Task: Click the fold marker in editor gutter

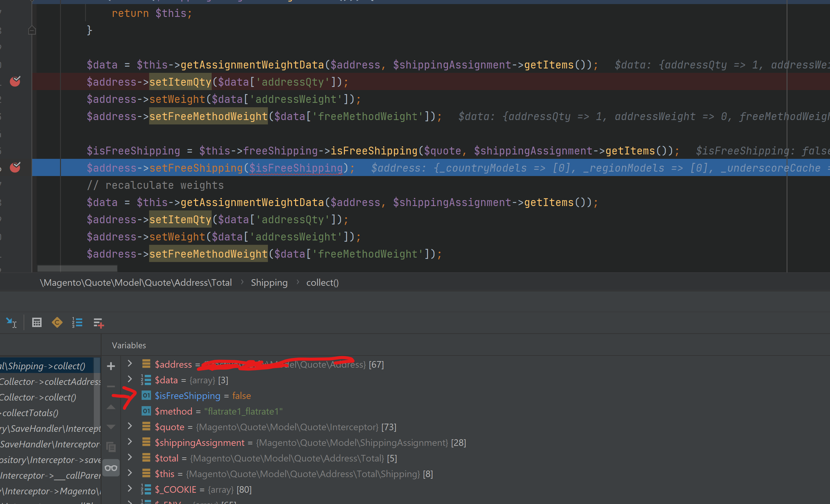Action: pyautogui.click(x=32, y=31)
